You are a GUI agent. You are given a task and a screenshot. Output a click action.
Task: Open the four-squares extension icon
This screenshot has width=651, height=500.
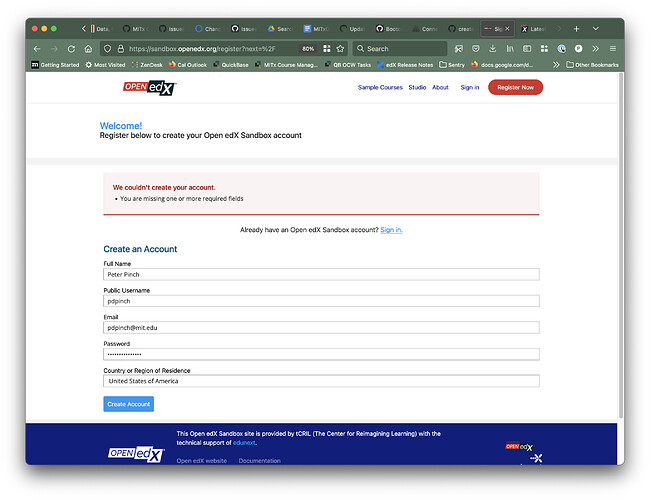tap(544, 49)
